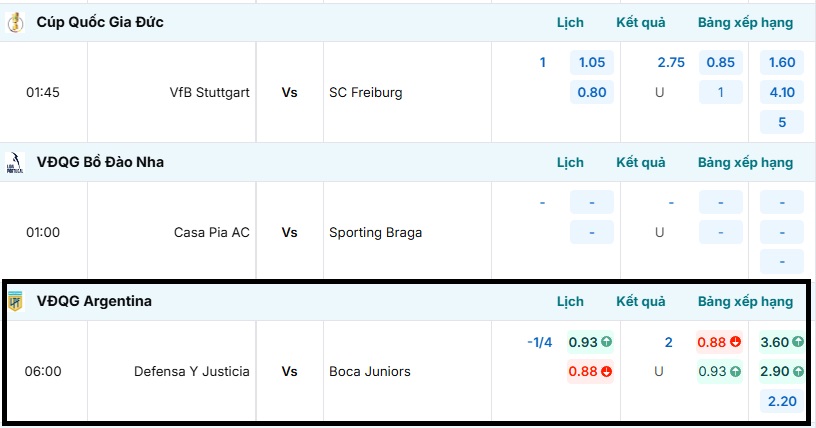816x428 pixels.
Task: Click green up arrow beside 3.60 odds
Action: (x=798, y=342)
